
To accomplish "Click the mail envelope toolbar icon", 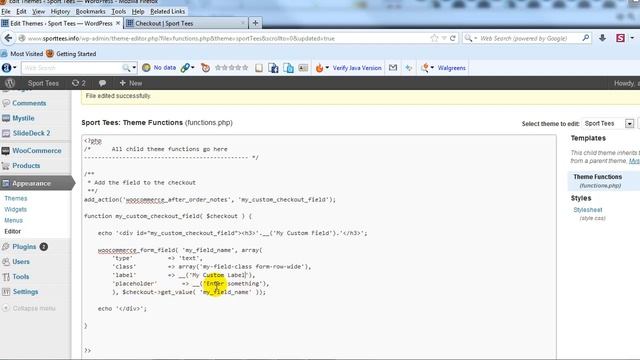I will pyautogui.click(x=393, y=68).
